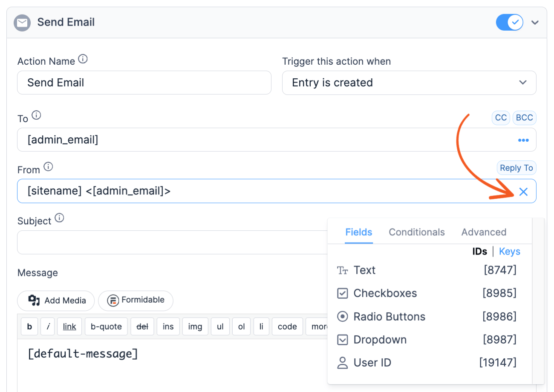Screen dimensions: 554x392
Task: Insert a link via link button
Action: coord(69,326)
